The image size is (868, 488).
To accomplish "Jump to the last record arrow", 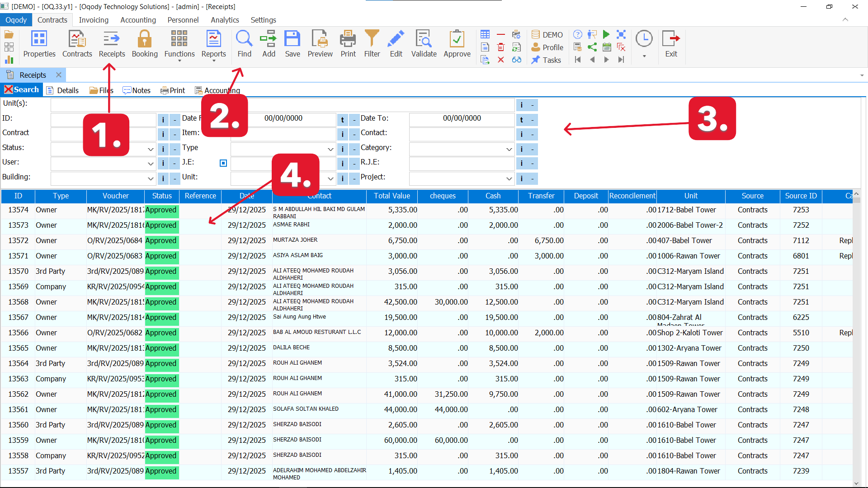I will pyautogui.click(x=621, y=60).
